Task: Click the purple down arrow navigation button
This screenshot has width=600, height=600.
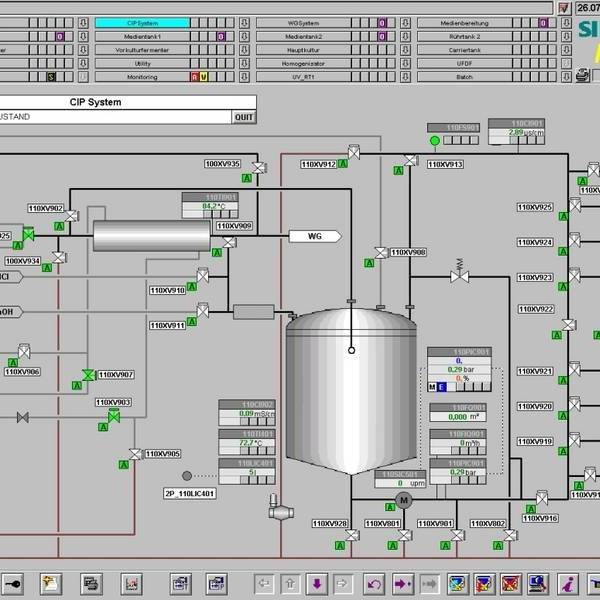Action: (x=317, y=583)
